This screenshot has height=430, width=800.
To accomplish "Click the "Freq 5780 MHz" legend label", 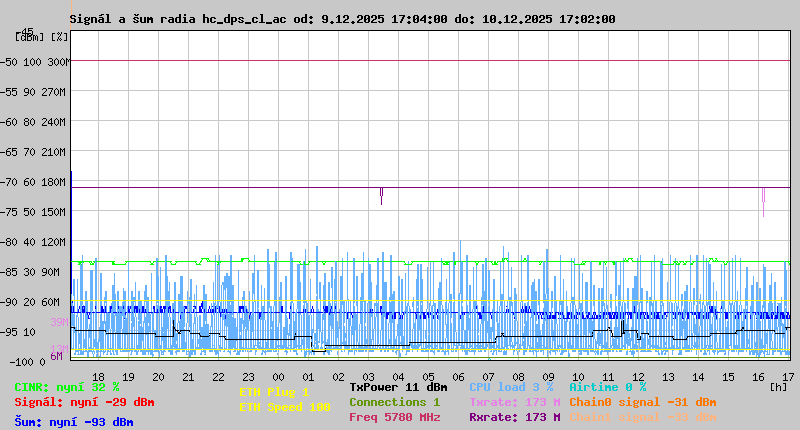I will (x=394, y=417).
